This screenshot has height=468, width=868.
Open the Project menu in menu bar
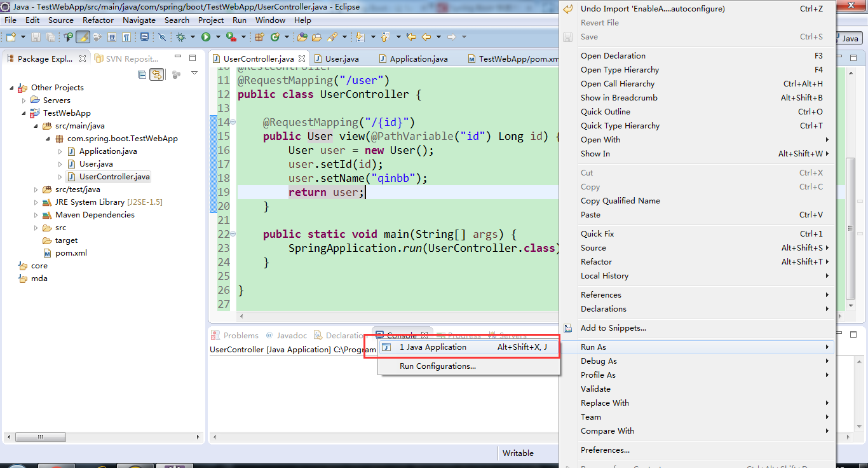(211, 20)
